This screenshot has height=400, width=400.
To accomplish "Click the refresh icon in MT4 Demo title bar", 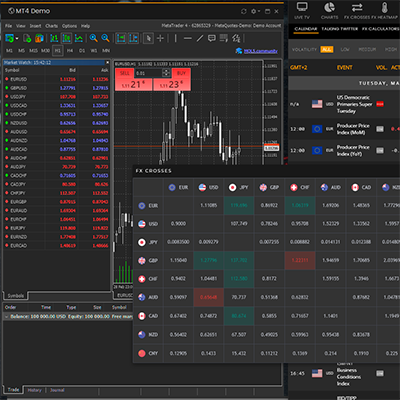I will [x=244, y=11].
